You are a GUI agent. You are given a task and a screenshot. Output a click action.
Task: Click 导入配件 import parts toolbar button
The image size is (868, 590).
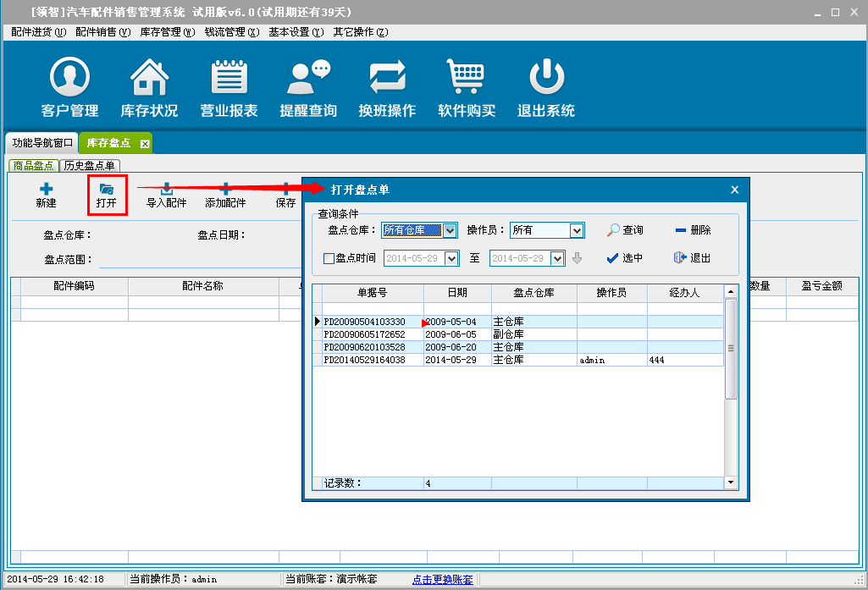click(x=167, y=196)
